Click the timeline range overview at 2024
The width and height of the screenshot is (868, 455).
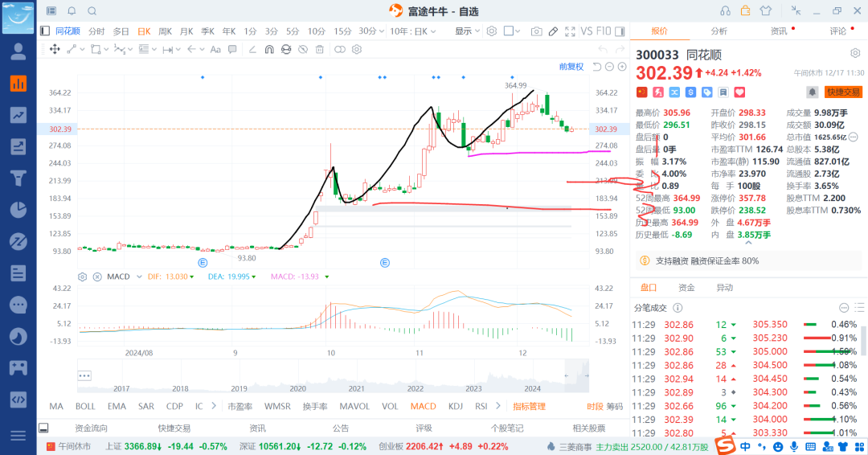pyautogui.click(x=533, y=388)
